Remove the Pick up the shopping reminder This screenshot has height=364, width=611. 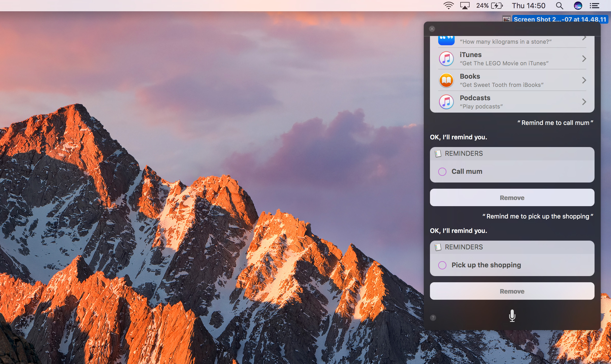click(512, 291)
